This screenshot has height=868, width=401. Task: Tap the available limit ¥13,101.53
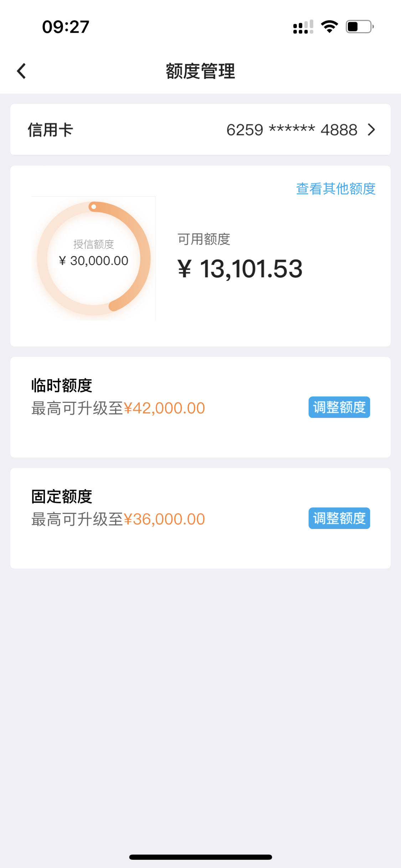click(x=240, y=268)
